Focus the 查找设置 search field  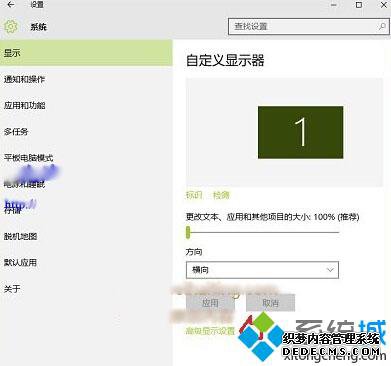point(309,26)
